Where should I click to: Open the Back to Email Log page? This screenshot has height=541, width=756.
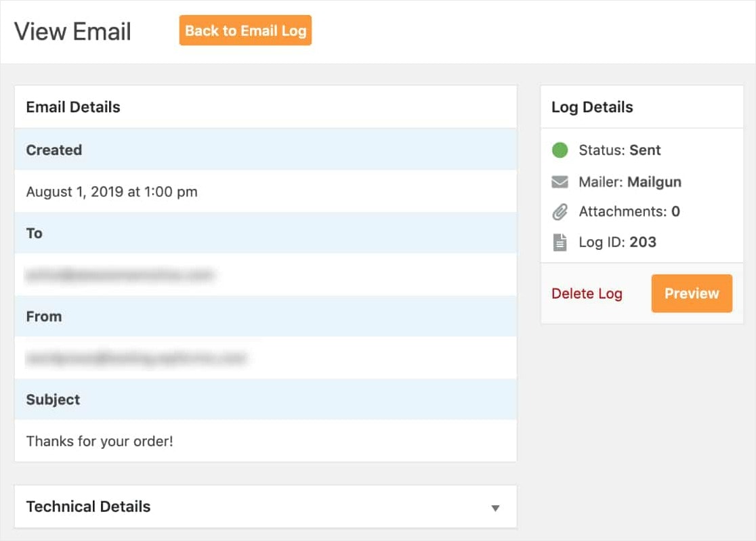point(245,30)
